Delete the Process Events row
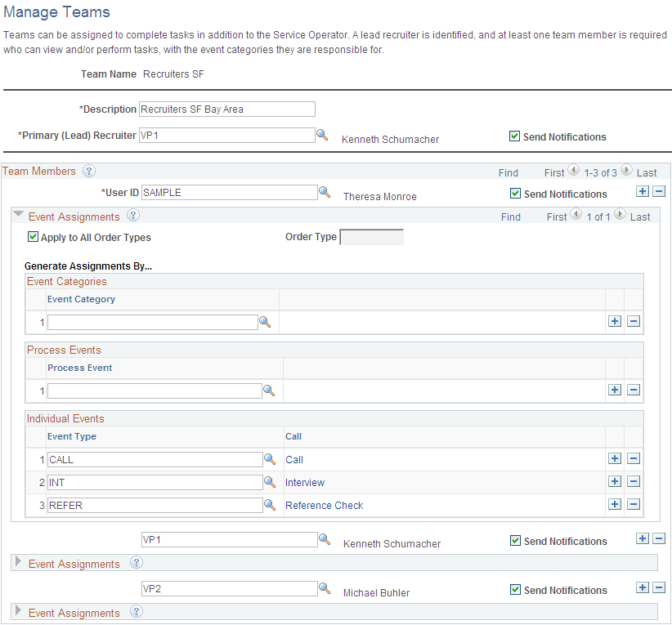The height and width of the screenshot is (625, 672). [634, 390]
